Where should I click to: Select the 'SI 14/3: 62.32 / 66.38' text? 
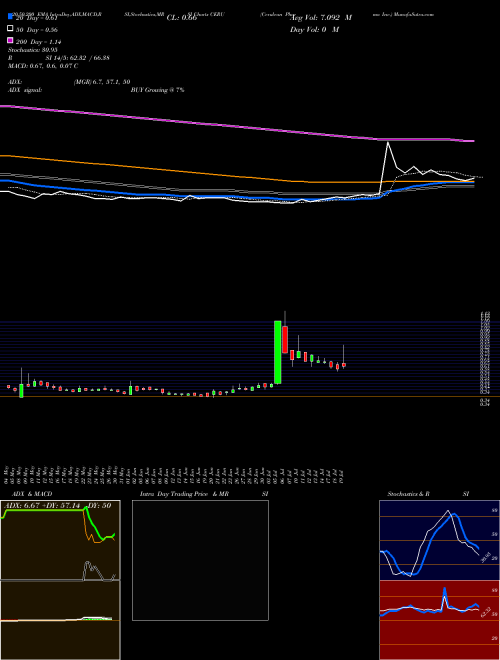coord(78,58)
